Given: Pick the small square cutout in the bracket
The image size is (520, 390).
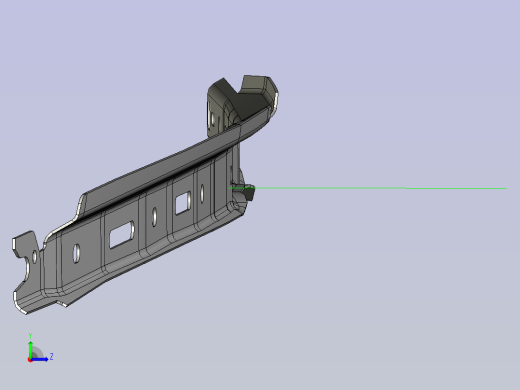Looking at the screenshot, I should point(183,203).
